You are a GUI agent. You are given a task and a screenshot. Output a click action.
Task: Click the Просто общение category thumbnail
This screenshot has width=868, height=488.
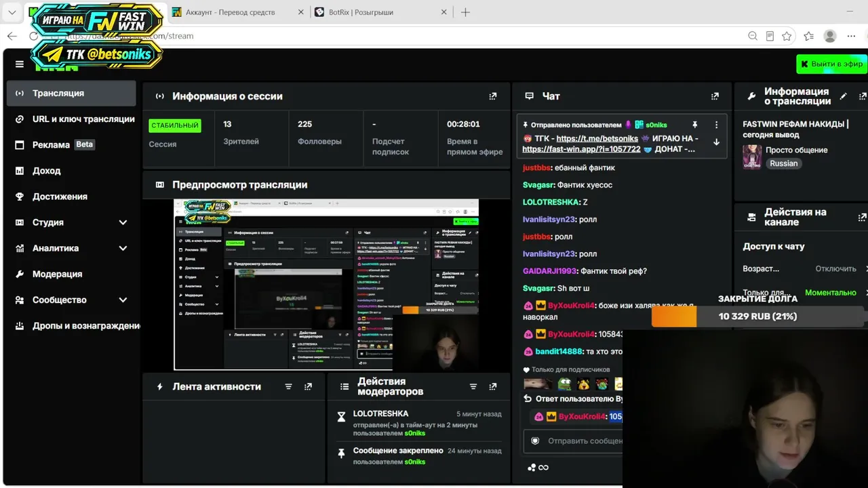(x=752, y=157)
